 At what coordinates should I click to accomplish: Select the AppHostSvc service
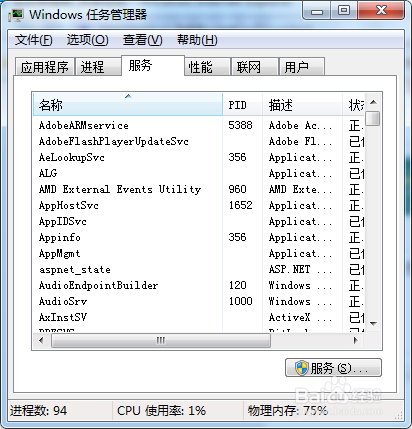coord(198,205)
